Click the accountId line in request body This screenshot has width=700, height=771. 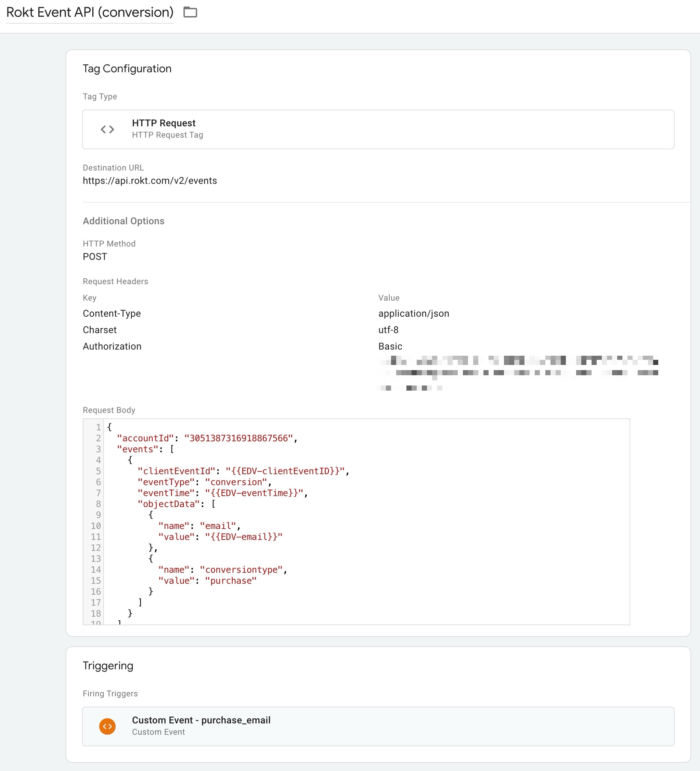tap(207, 438)
